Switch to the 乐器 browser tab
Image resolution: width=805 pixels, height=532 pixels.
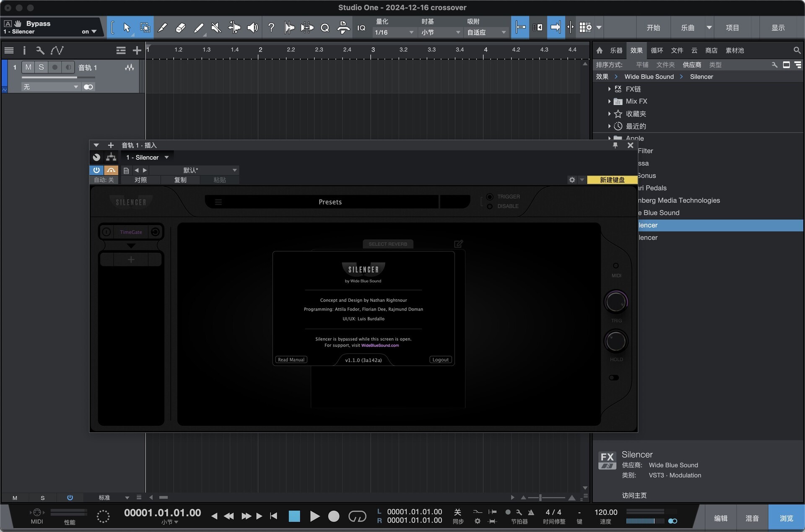click(616, 50)
